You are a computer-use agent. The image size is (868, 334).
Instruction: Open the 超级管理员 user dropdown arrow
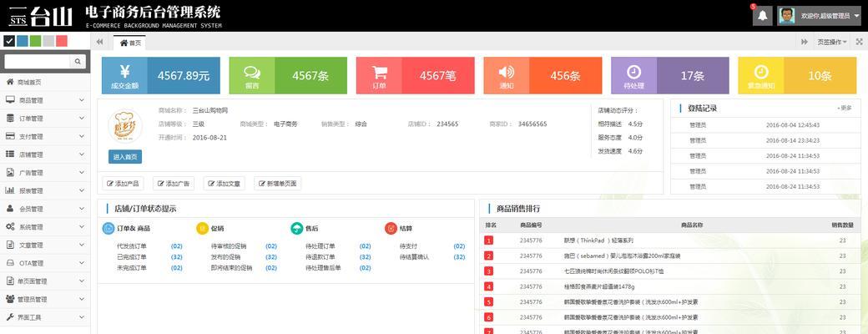(x=857, y=16)
